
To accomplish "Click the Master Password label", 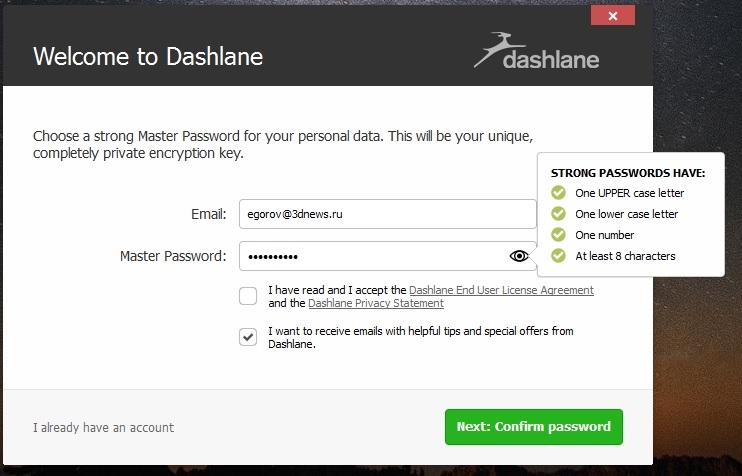I will pos(173,256).
